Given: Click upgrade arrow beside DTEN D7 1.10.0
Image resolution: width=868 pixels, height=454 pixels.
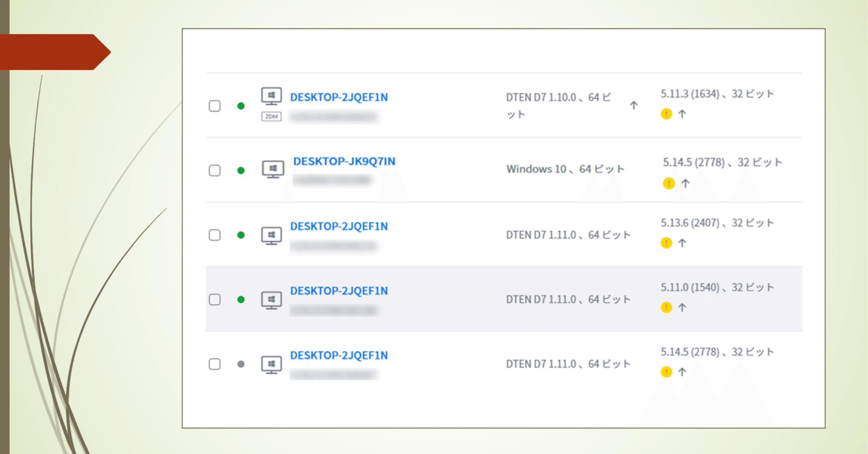Looking at the screenshot, I should [634, 105].
